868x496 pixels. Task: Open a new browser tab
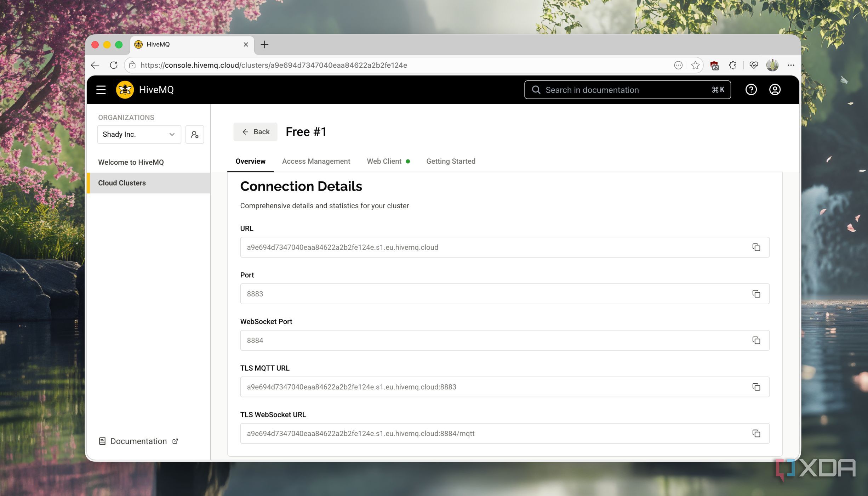click(264, 45)
